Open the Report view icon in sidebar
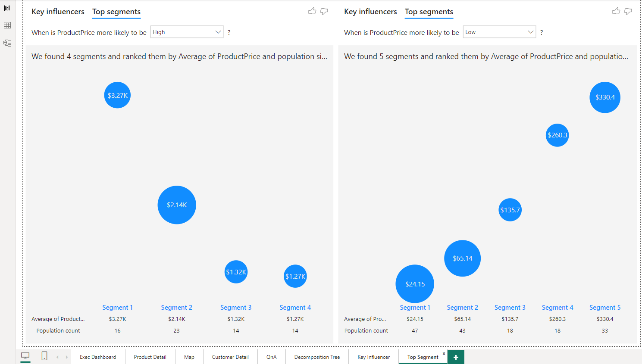This screenshot has width=642, height=364. point(7,8)
